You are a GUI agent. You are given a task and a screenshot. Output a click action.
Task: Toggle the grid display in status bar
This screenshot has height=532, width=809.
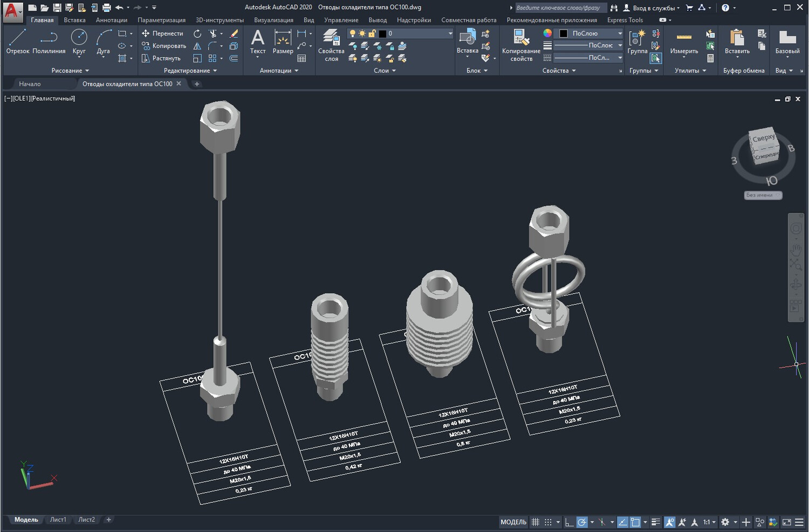click(x=535, y=522)
